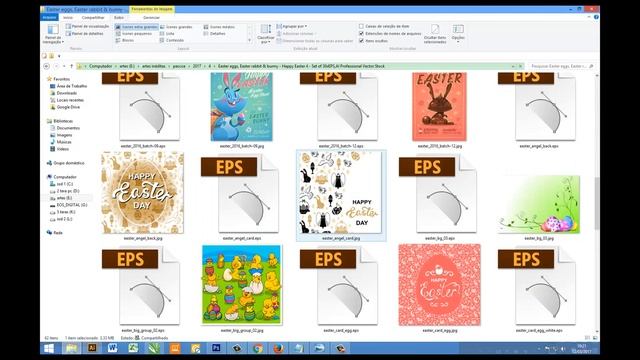640x360 pixels.
Task: Toggle Painel de detalhes
Action: click(x=84, y=33)
